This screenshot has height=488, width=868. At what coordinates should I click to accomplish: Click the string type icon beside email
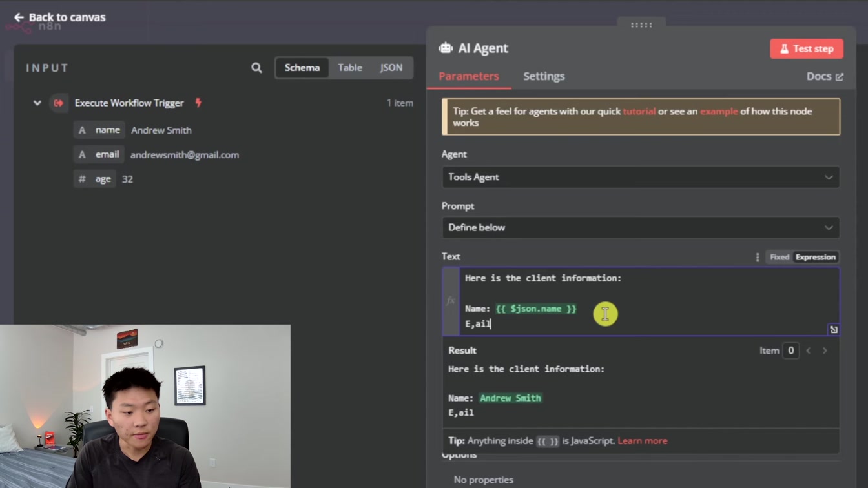tap(82, 155)
